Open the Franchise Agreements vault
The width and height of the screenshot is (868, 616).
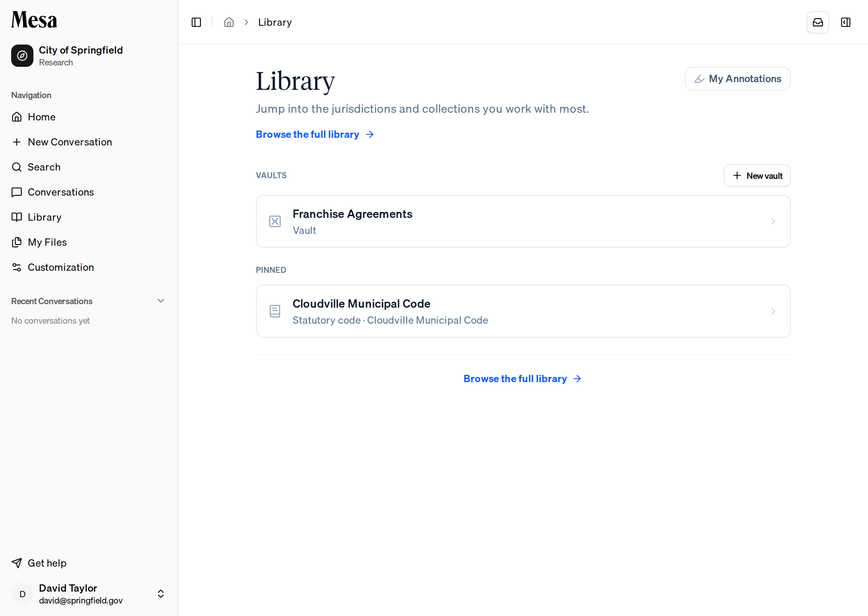point(523,222)
